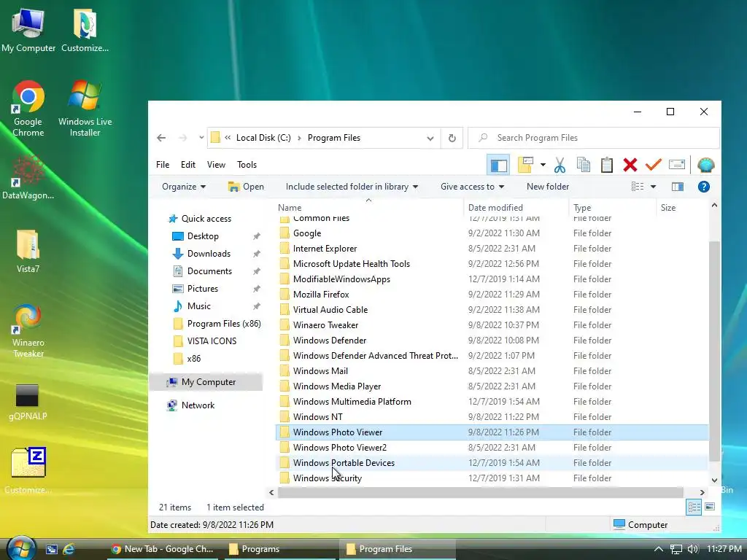Open Winaero Tweaker desktop shortcut
This screenshot has height=560, width=747.
click(28, 331)
